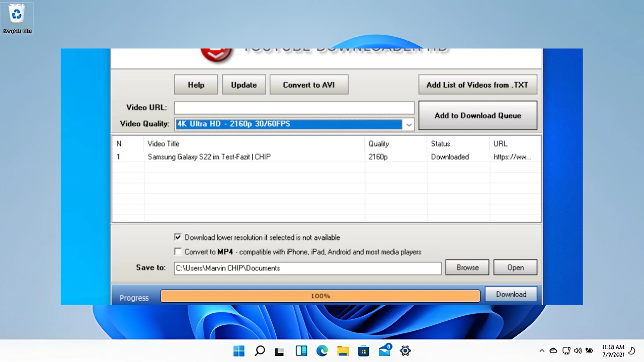644x362 pixels.
Task: Open the Mail app from taskbar
Action: (385, 350)
